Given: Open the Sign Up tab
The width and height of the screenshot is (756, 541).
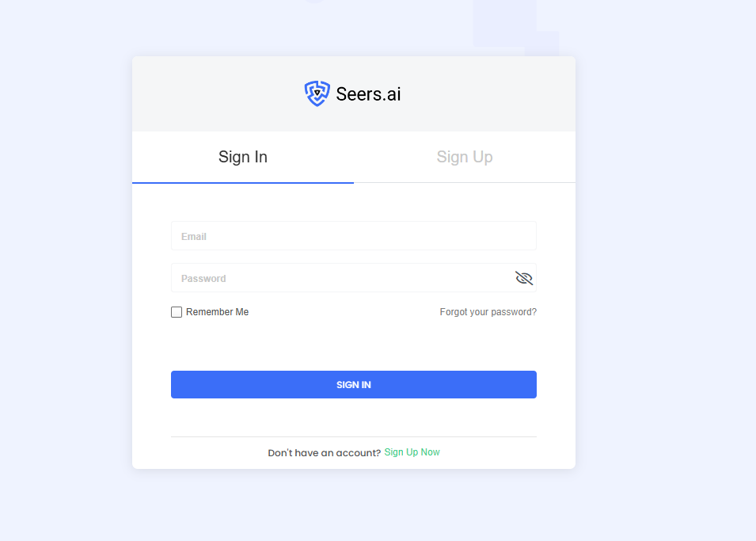Looking at the screenshot, I should click(465, 157).
